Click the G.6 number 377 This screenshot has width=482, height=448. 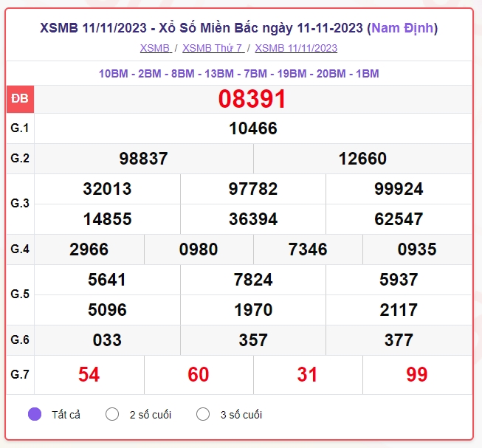click(x=399, y=340)
